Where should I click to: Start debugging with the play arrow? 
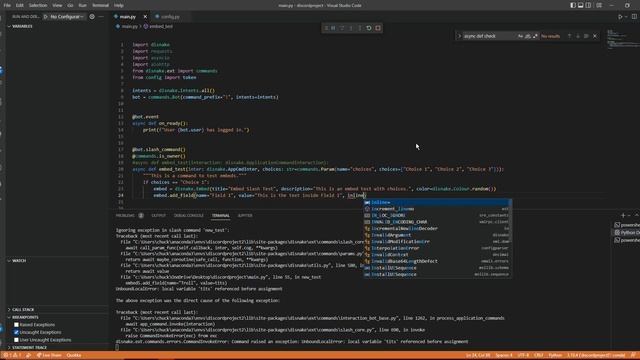click(x=46, y=17)
